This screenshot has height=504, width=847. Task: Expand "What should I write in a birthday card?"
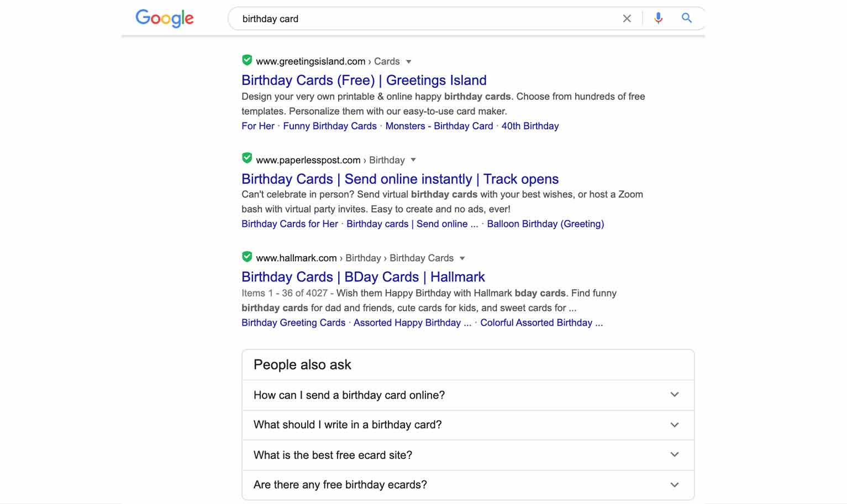coord(468,425)
